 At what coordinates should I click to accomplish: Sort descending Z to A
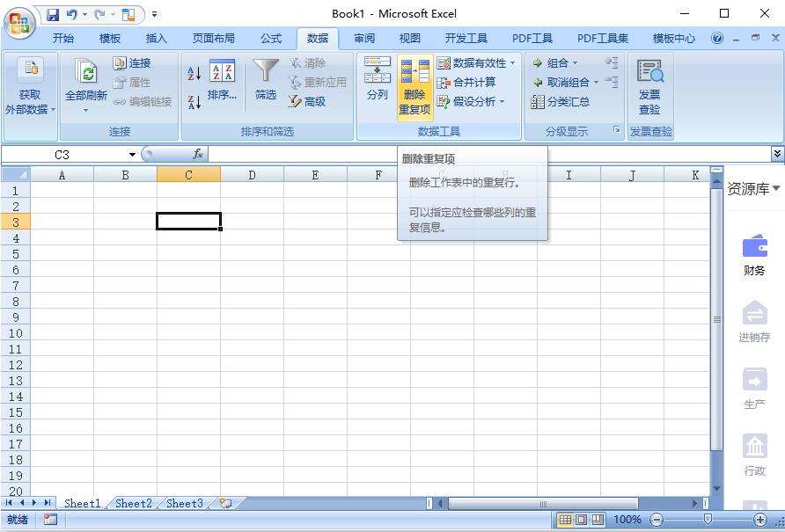[194, 102]
